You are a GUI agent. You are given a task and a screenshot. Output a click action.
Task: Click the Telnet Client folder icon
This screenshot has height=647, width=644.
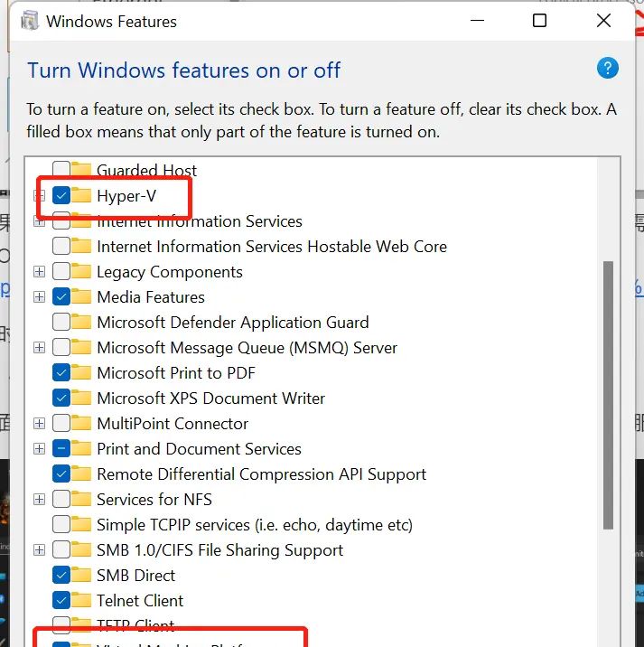click(81, 600)
